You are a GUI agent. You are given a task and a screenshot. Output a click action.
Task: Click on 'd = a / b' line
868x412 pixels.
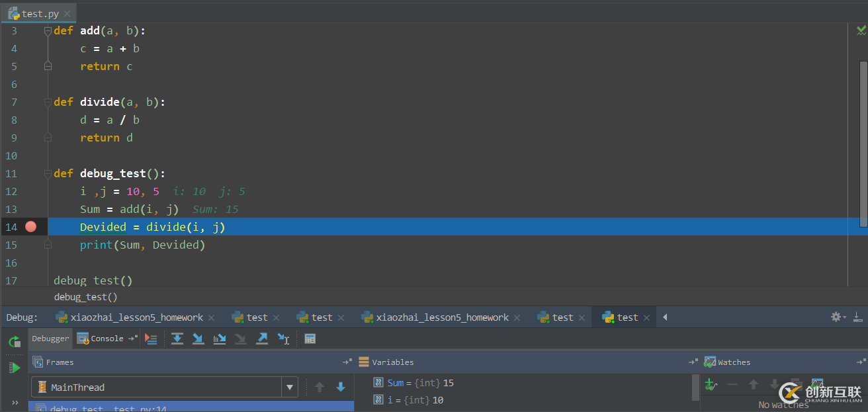[x=110, y=120]
